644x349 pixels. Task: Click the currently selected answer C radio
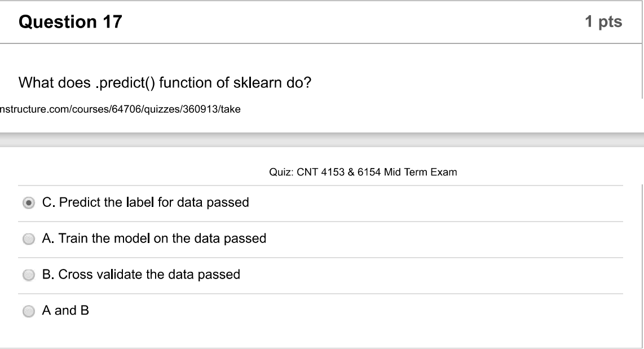[x=28, y=201]
